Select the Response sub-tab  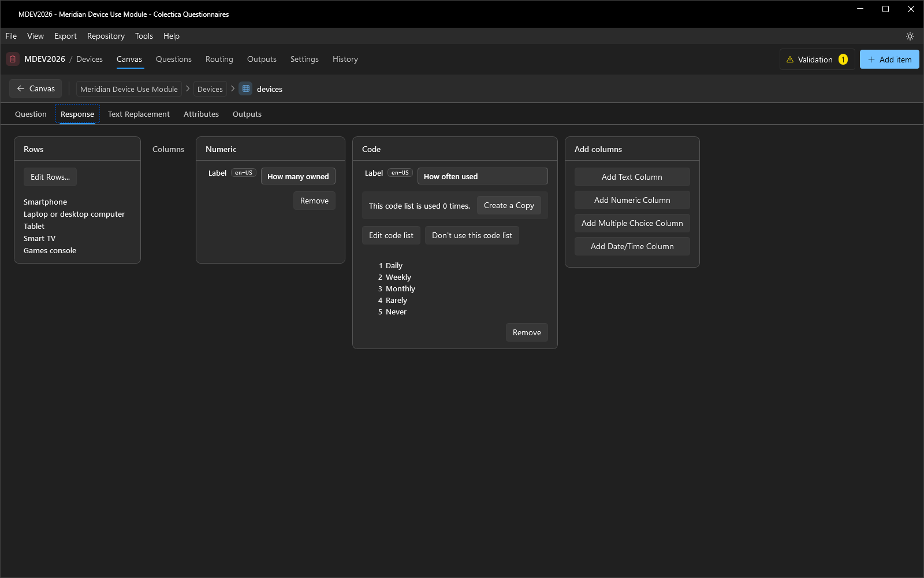tap(77, 114)
